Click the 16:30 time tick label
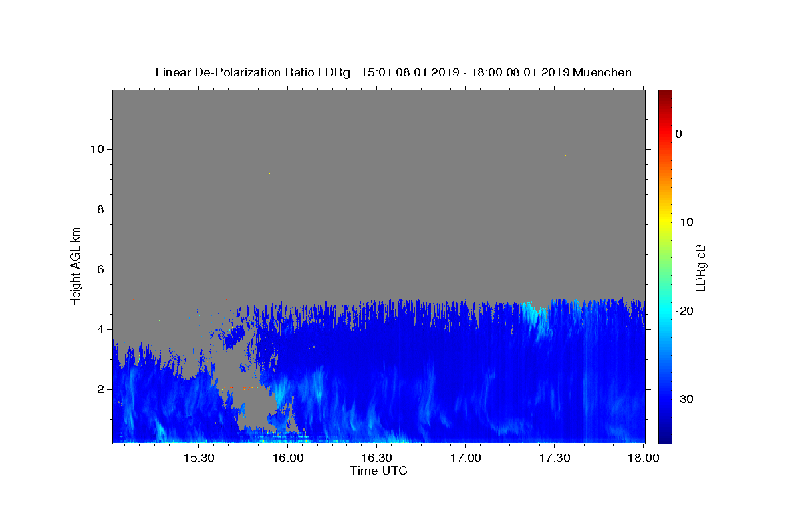Image resolution: width=798 pixels, height=532 pixels. tap(376, 458)
